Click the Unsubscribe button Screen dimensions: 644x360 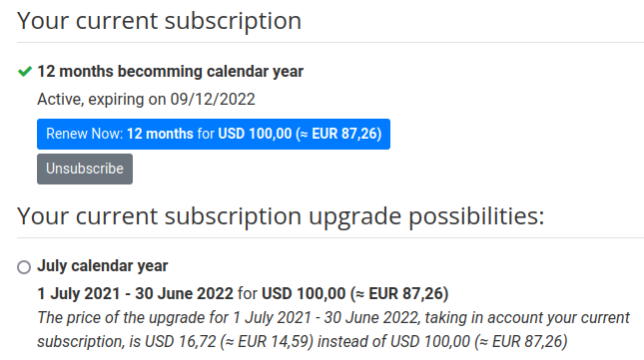pos(85,169)
